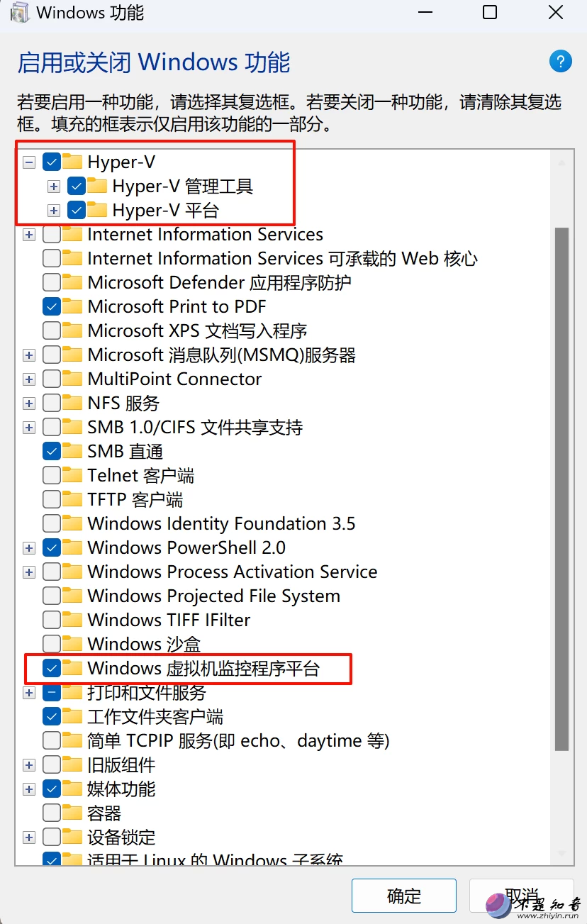
Task: Click the blue help question mark icon
Action: click(560, 61)
